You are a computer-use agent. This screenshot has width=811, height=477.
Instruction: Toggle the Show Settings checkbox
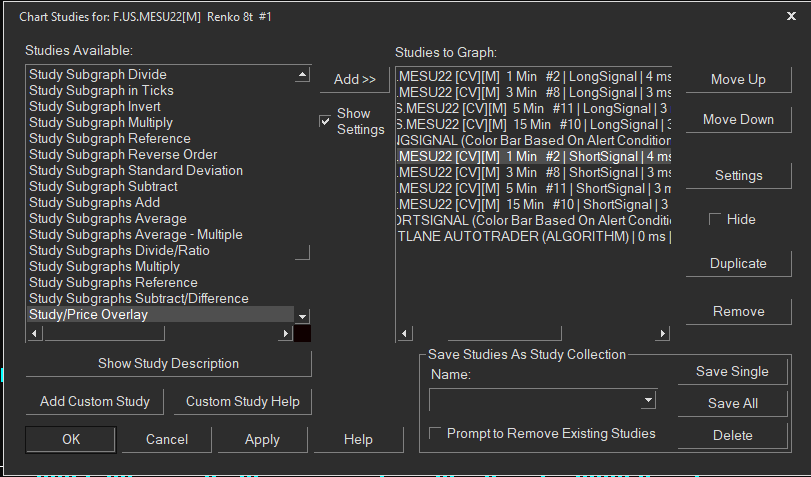(x=325, y=121)
